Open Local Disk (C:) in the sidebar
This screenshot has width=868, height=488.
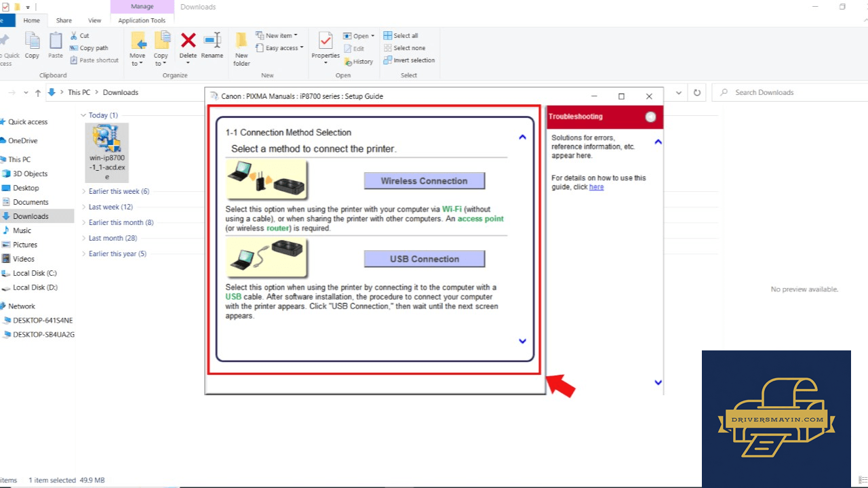35,273
